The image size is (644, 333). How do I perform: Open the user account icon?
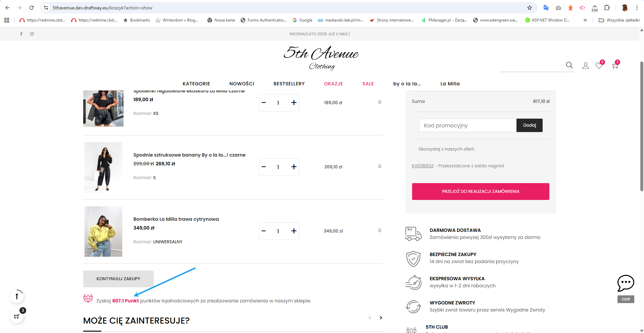586,66
